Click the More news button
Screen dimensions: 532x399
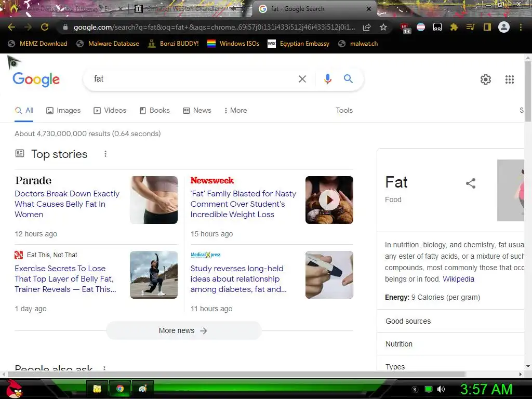click(x=183, y=330)
